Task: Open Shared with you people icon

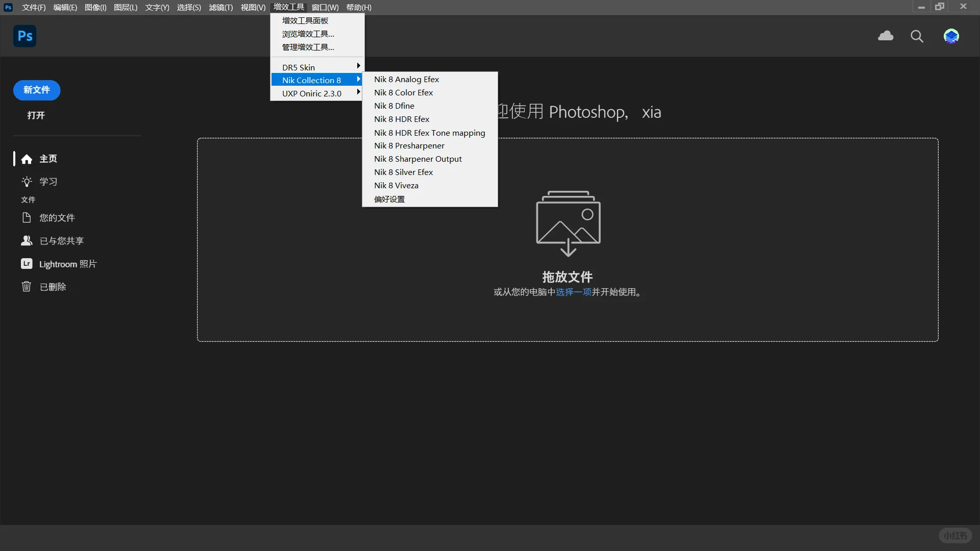Action: coord(27,241)
